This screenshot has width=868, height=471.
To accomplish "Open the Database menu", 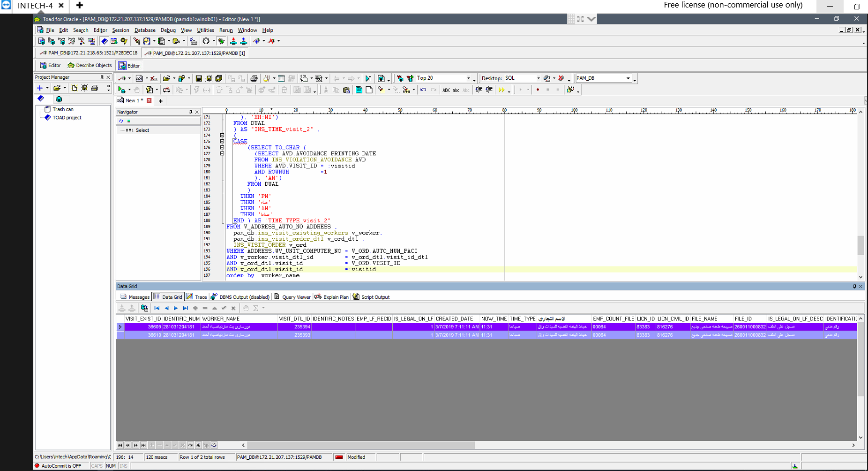I will pos(145,30).
